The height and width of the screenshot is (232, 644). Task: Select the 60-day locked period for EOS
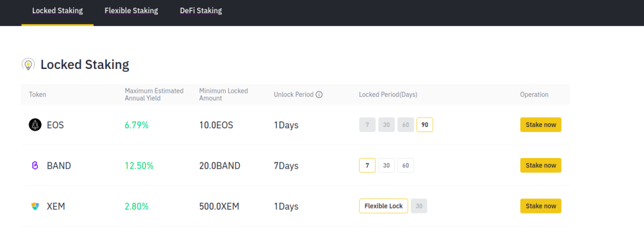405,125
